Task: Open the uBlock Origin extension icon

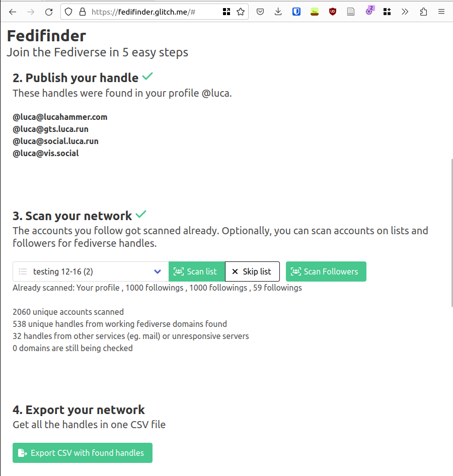Action: [x=333, y=12]
